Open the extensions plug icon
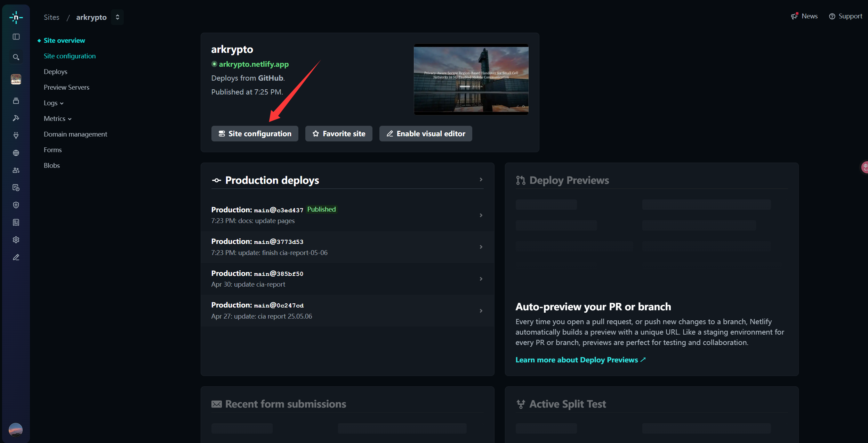Image resolution: width=868 pixels, height=443 pixels. [16, 136]
